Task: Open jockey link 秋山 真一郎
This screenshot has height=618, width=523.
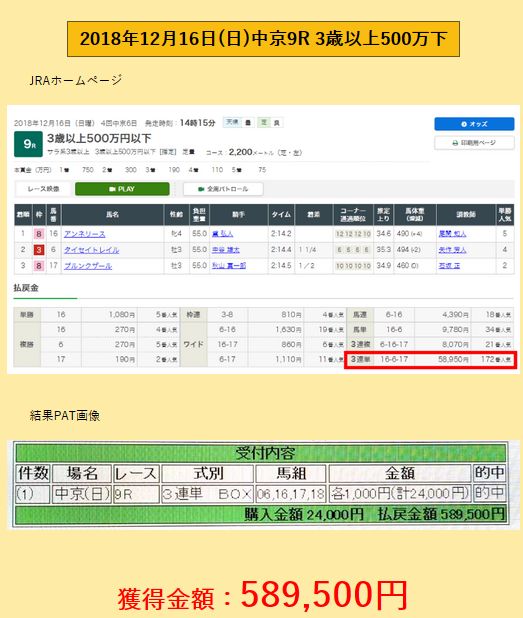Action: [229, 266]
